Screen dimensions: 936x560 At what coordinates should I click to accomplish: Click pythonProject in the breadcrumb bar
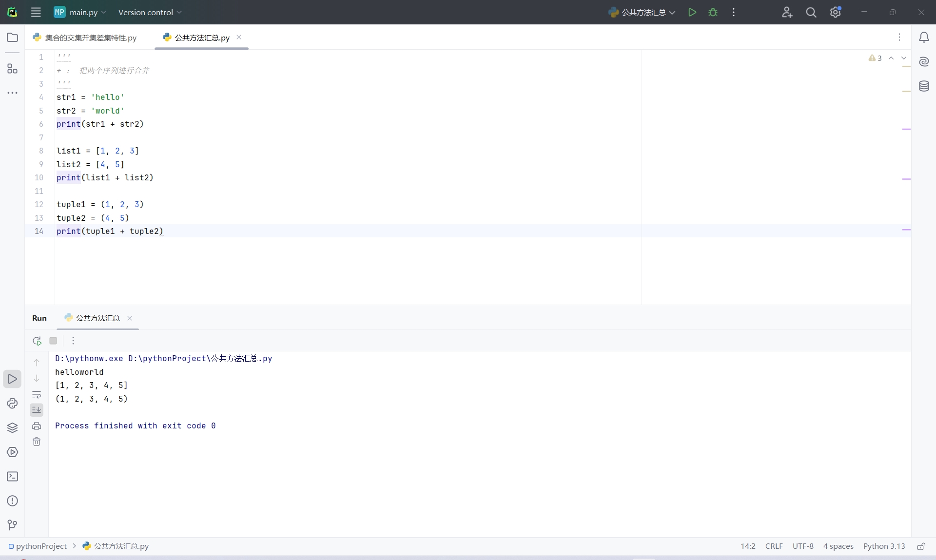(x=41, y=546)
